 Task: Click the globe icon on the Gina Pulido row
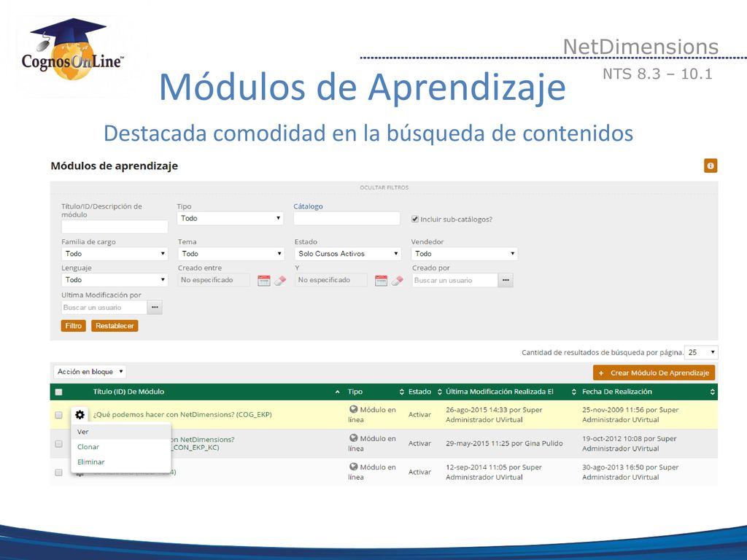pyautogui.click(x=354, y=438)
